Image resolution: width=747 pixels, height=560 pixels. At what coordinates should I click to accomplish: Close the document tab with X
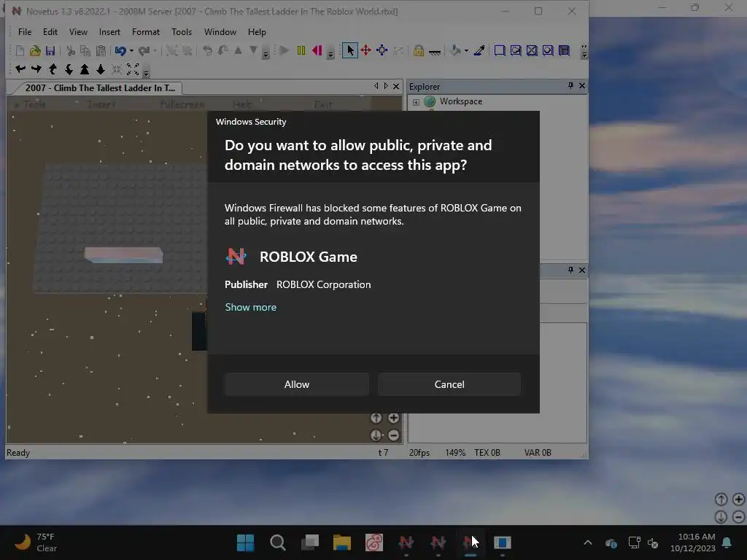coord(396,86)
